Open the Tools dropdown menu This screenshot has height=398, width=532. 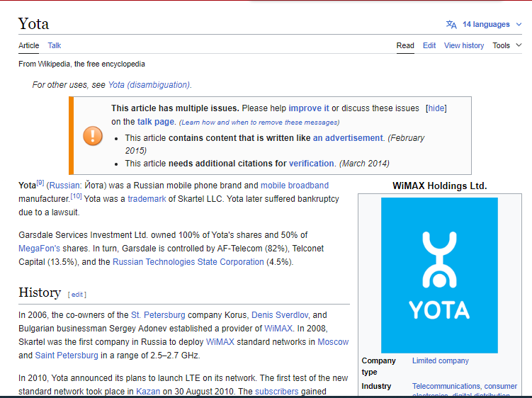pos(507,45)
